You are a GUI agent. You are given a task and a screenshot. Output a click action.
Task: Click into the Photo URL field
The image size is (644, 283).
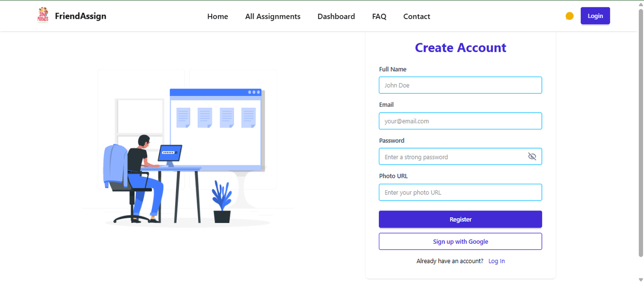[x=460, y=192]
